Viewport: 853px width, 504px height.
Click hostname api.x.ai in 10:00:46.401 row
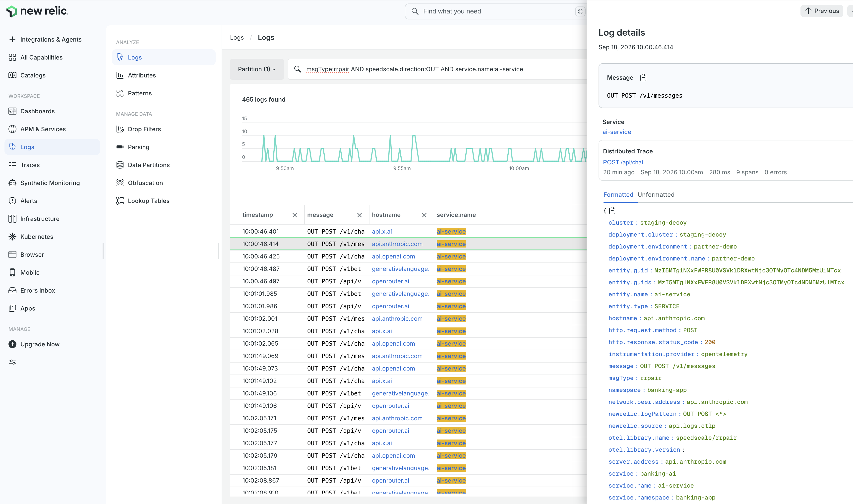(382, 231)
